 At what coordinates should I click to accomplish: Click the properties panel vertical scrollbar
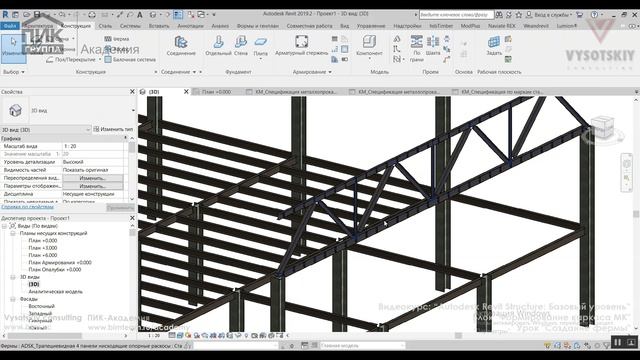pyautogui.click(x=132, y=168)
